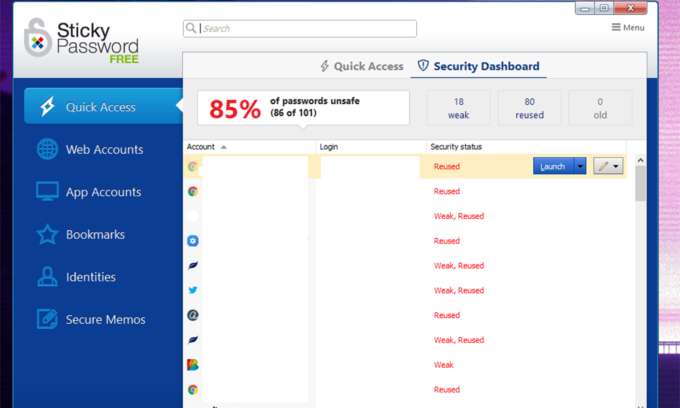
Task: Click the Chrome icon in the last visible row
Action: pos(193,389)
